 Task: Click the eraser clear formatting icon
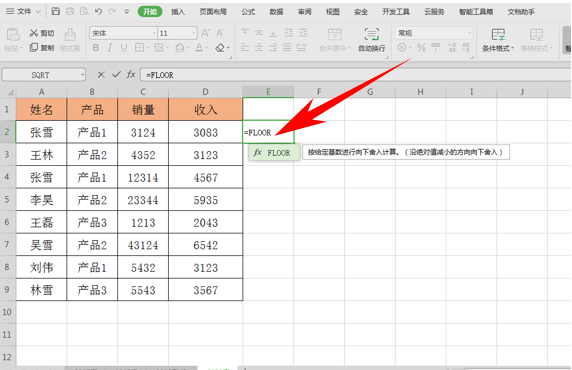point(220,47)
